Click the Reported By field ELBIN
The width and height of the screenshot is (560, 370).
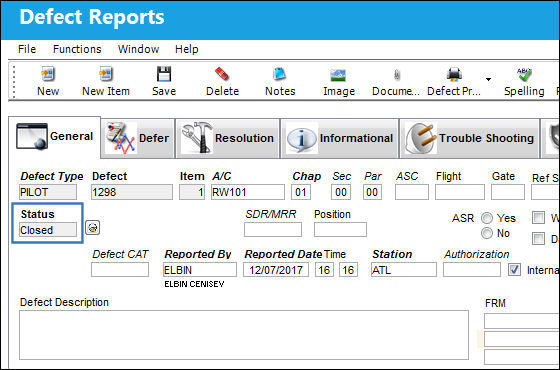pyautogui.click(x=200, y=270)
